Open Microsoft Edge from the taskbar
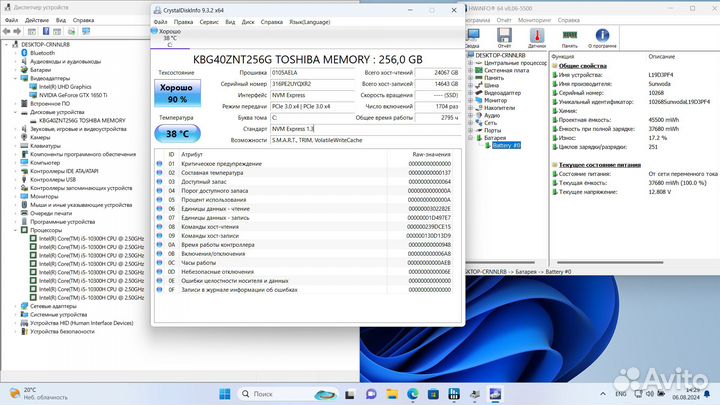Screen dimensions: 720x405 (x=412, y=394)
